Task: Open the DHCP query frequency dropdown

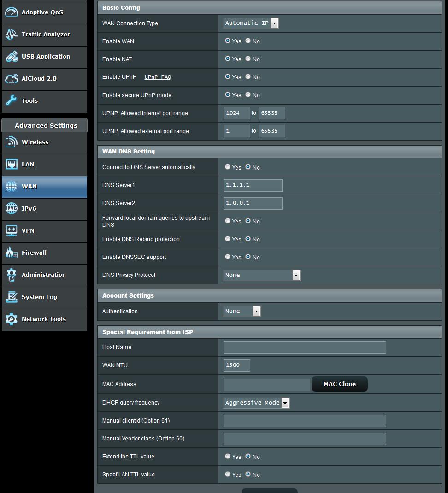Action: click(x=256, y=403)
